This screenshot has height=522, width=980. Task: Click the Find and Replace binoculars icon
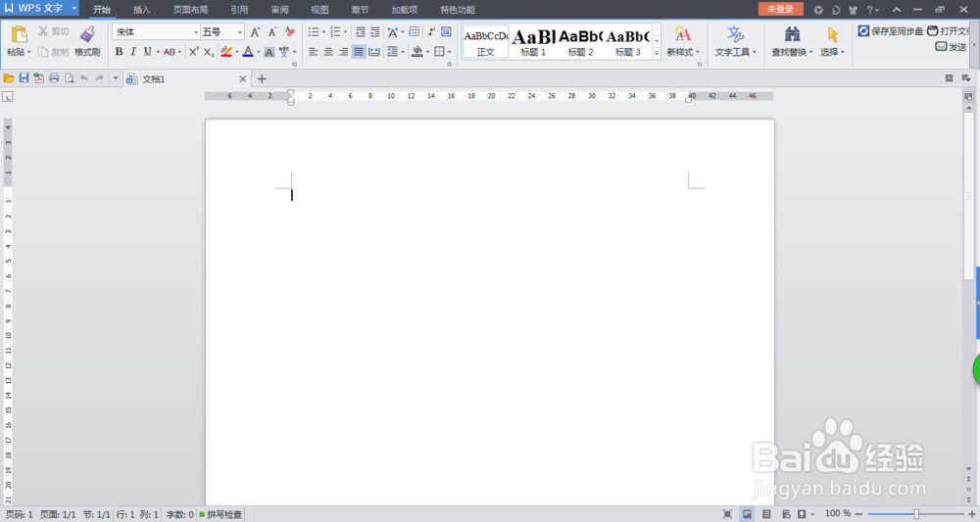point(792,35)
